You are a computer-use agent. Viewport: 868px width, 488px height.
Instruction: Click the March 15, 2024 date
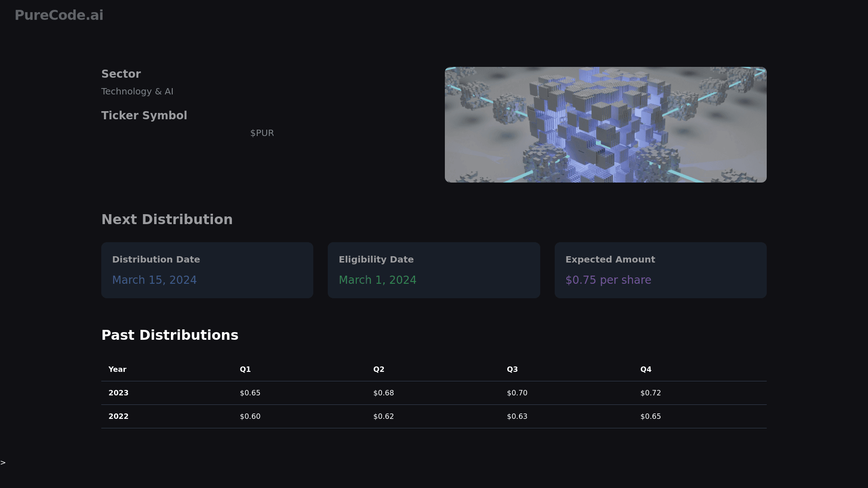[154, 280]
